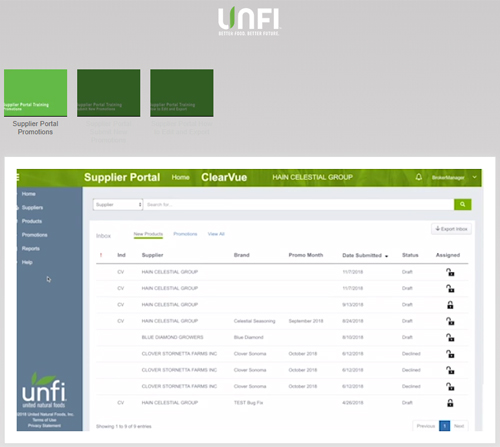Image resolution: width=500 pixels, height=447 pixels.
Task: Click the '8/10/2018' date cell
Action: tap(353, 337)
